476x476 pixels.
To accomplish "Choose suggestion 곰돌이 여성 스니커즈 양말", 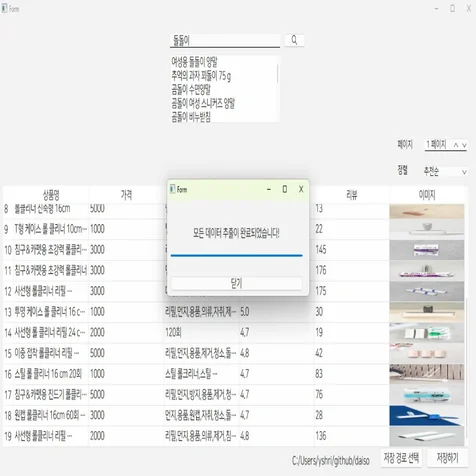I will [x=203, y=103].
